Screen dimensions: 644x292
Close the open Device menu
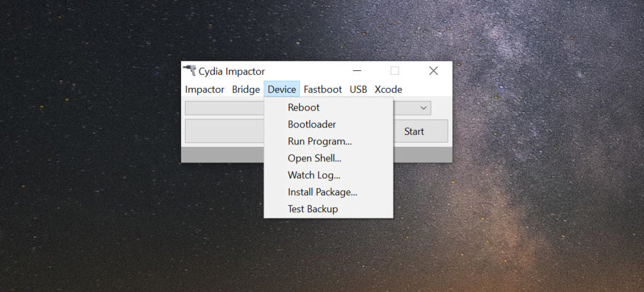click(282, 89)
